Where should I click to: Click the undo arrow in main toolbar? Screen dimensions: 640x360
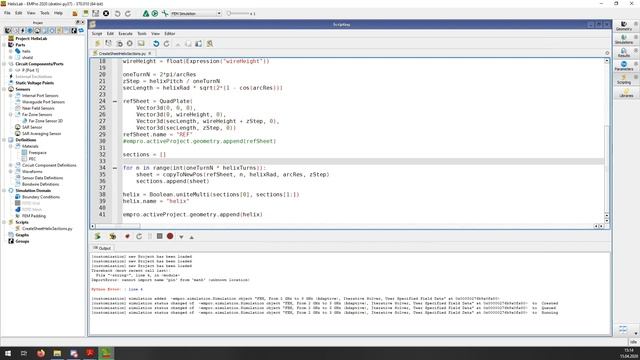[x=117, y=13]
